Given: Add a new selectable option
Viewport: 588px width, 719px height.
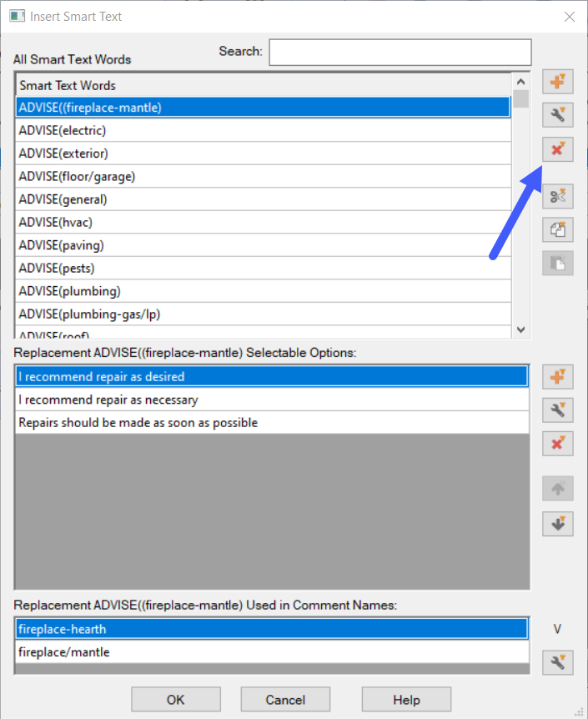Looking at the screenshot, I should (558, 376).
